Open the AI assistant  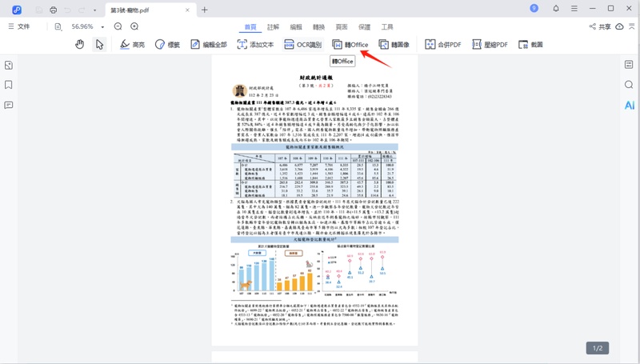click(630, 105)
